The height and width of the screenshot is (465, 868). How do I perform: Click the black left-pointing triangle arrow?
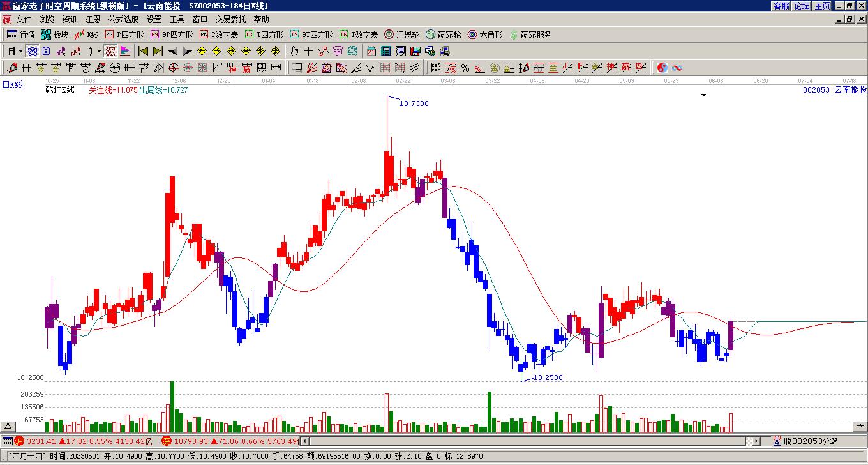tap(172, 51)
